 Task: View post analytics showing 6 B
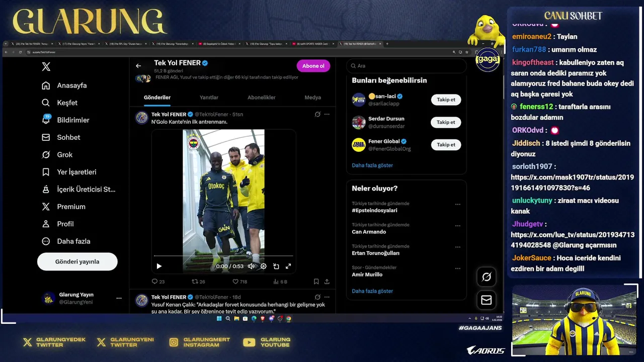280,282
